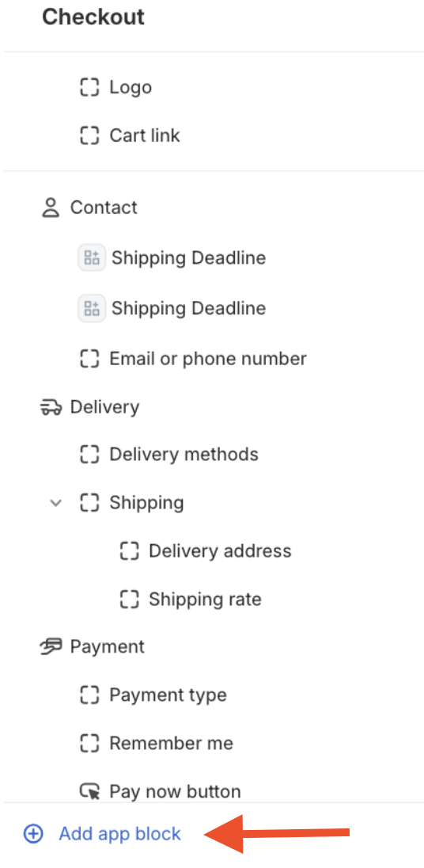The image size is (424, 868).
Task: Click the Add app block link
Action: point(120,833)
